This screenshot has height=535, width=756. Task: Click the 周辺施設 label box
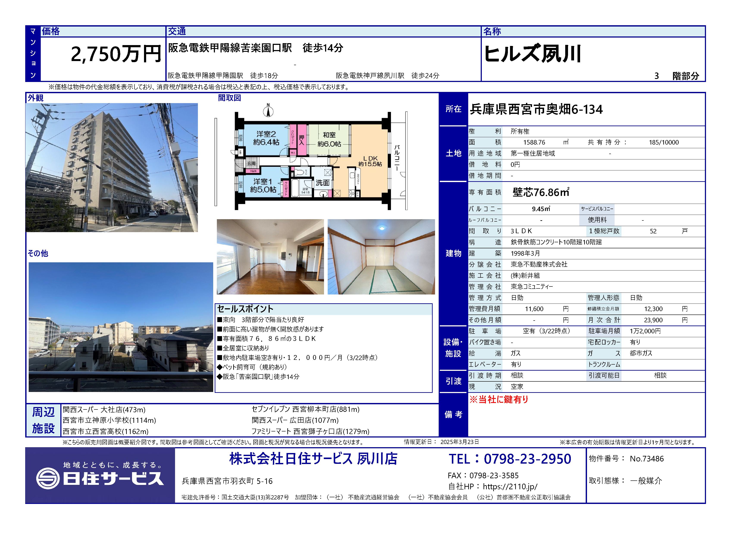[43, 420]
